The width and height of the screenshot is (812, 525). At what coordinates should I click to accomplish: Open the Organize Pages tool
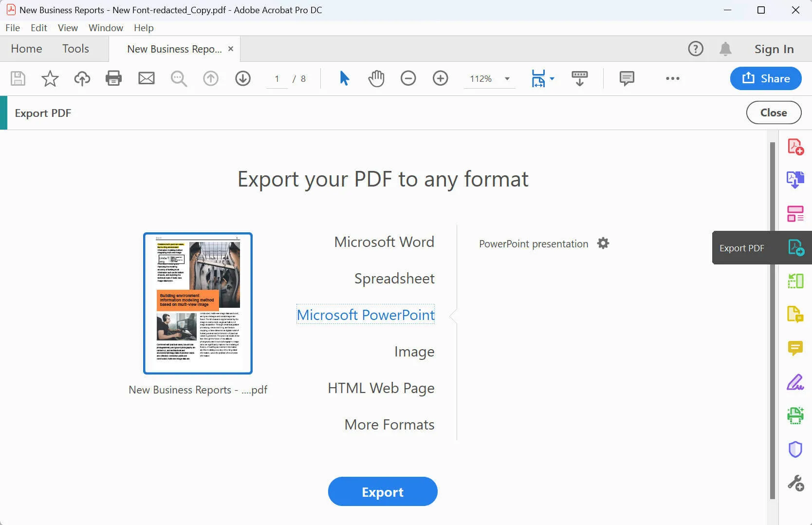795,281
